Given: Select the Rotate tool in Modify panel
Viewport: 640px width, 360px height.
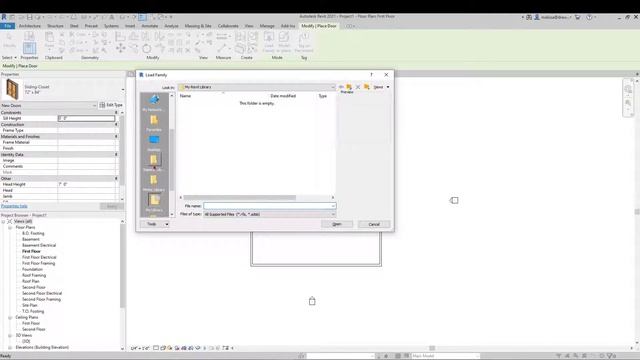Looking at the screenshot, I should click(x=147, y=49).
